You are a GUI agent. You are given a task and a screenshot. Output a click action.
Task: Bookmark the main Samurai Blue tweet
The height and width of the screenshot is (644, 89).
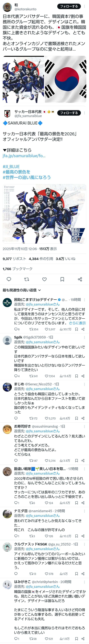pos(62,279)
